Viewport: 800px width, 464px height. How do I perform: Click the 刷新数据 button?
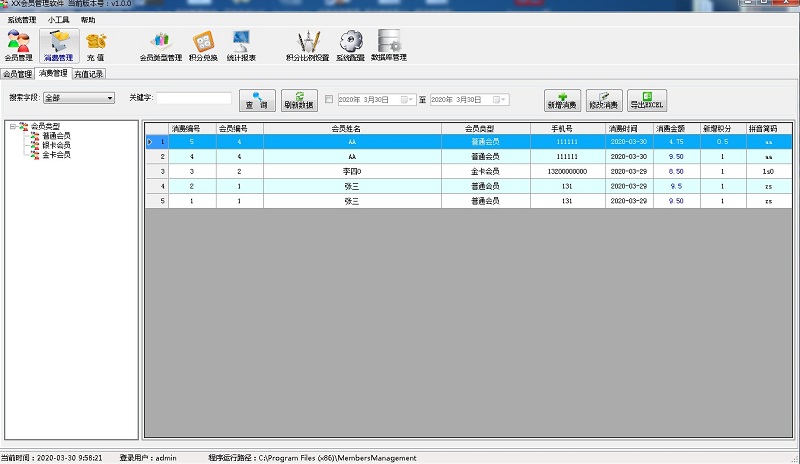point(298,99)
